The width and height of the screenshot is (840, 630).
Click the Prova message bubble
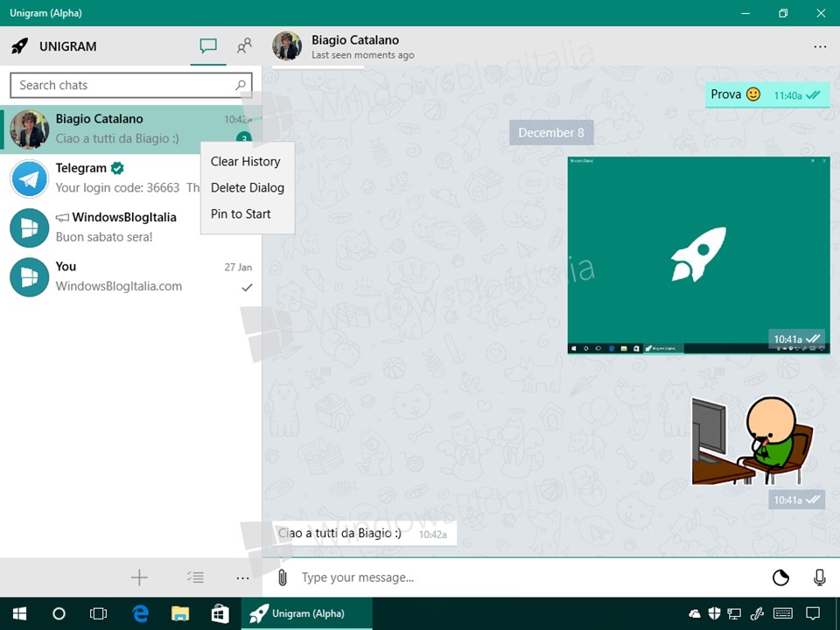767,94
